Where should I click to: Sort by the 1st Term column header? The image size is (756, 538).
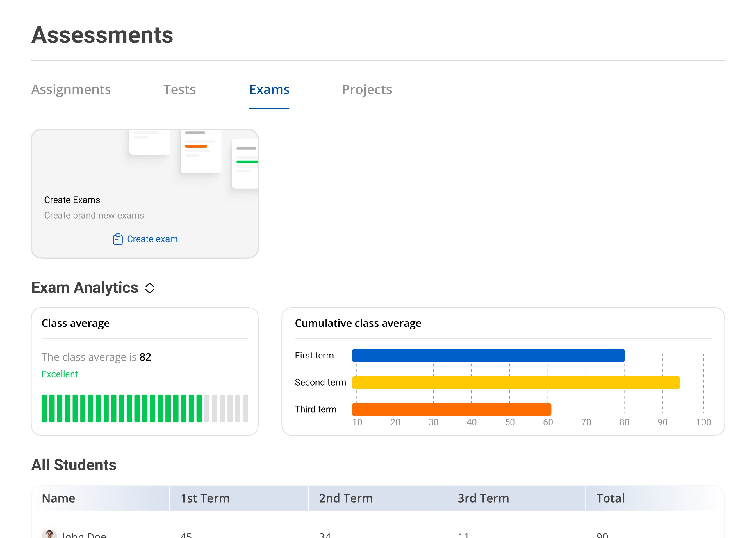[x=205, y=498]
